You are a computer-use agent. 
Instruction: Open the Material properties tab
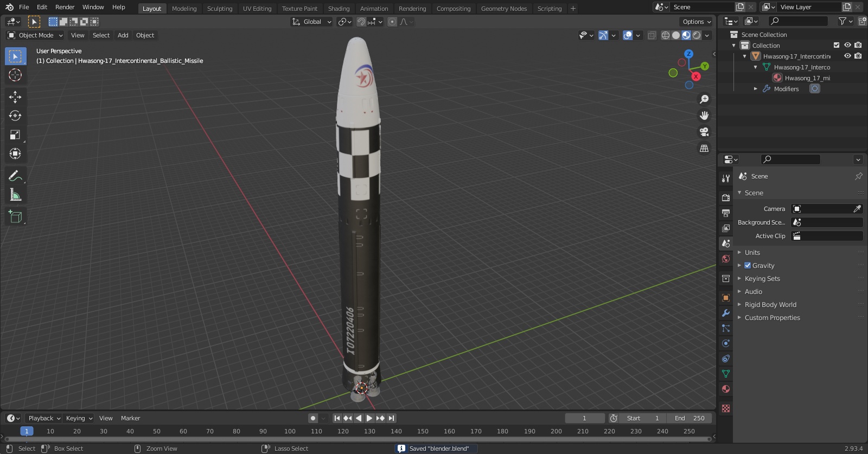(x=725, y=389)
